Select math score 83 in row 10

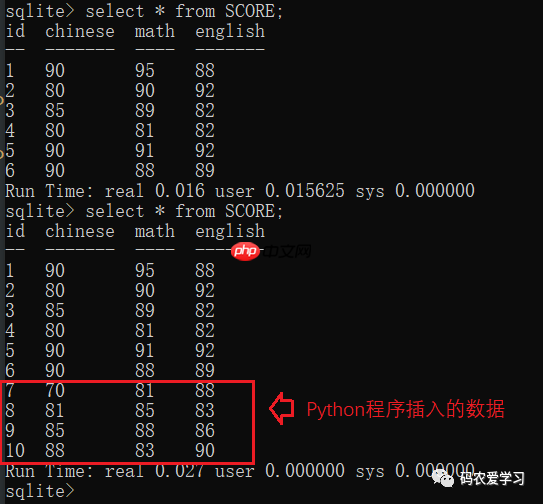[145, 451]
